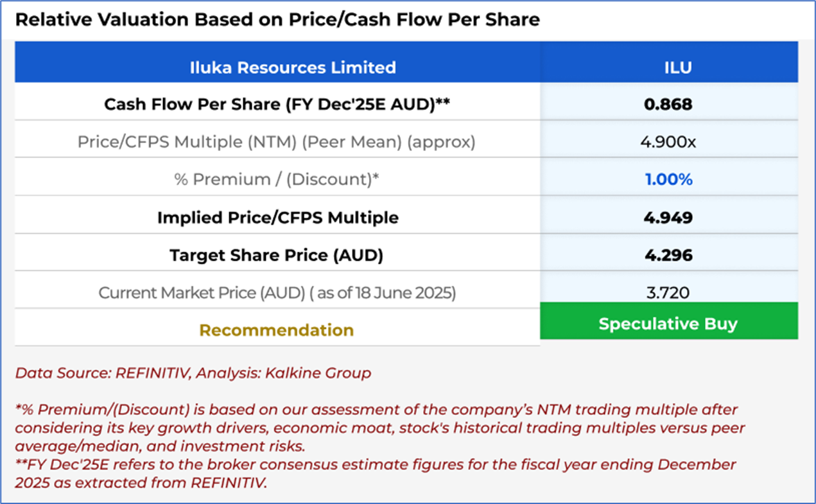The width and height of the screenshot is (816, 504).
Task: Select the Implied Price/CFPS Multiple label
Action: [x=277, y=217]
